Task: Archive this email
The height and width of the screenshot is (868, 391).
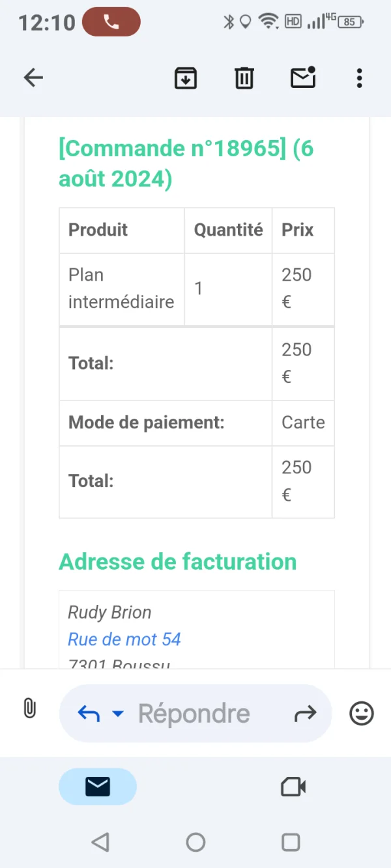Action: (x=186, y=78)
